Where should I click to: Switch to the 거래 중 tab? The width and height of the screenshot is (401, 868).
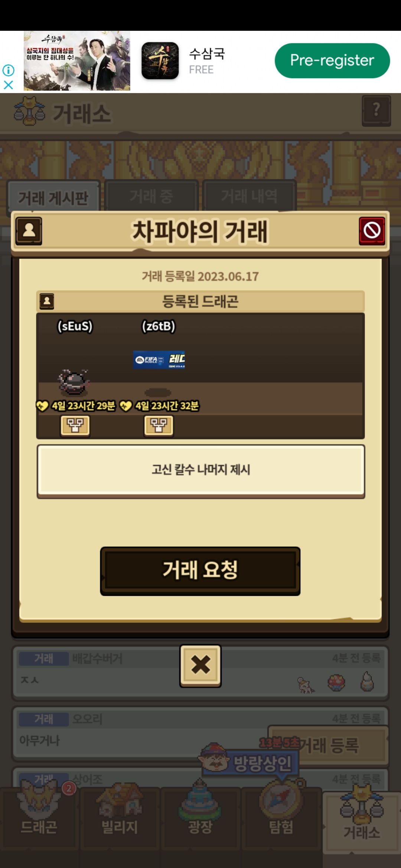151,196
